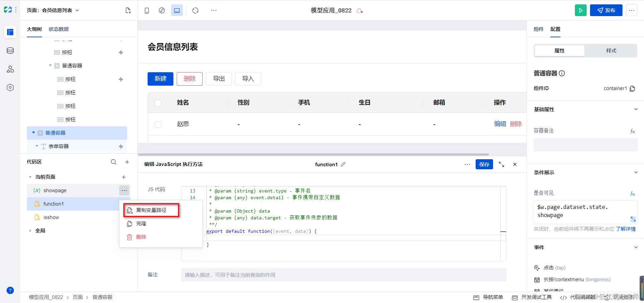Open the page selector 会员信息列表 dropdown
644x303 pixels.
(x=53, y=10)
